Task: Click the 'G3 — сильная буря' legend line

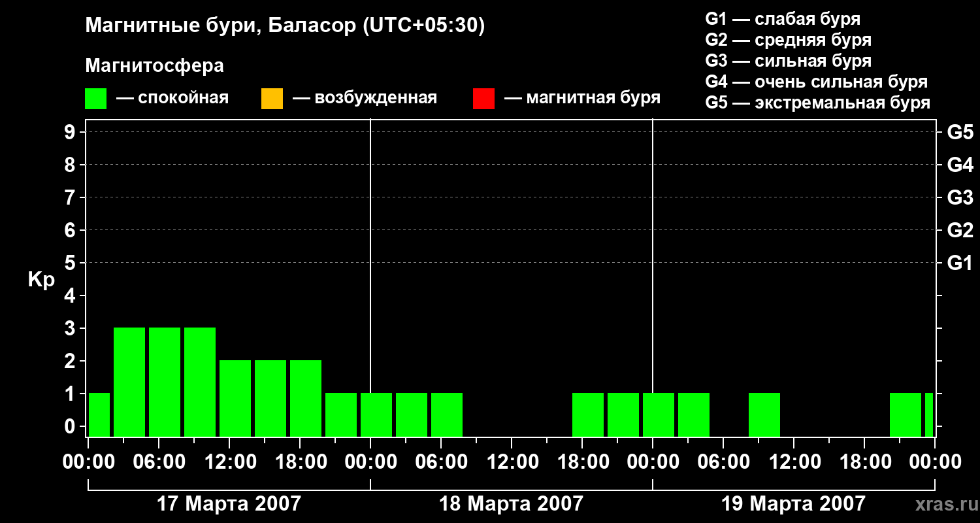Action: coord(788,60)
